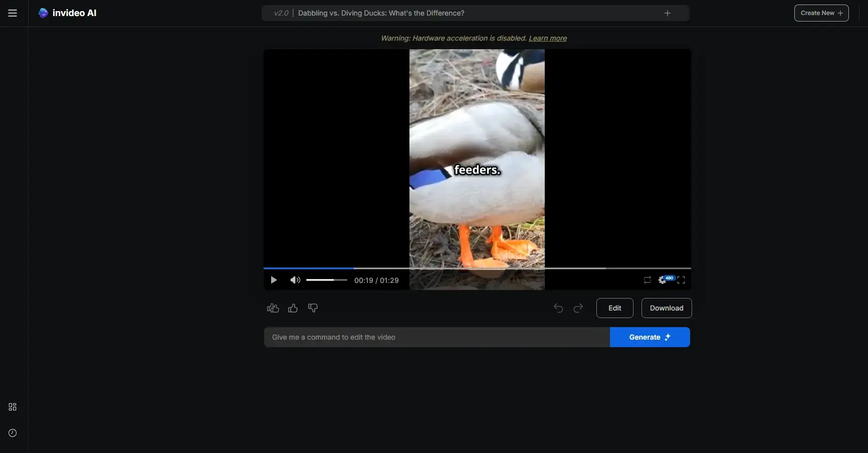Dislike the video with thumbs down
This screenshot has width=868, height=453.
pyautogui.click(x=313, y=308)
